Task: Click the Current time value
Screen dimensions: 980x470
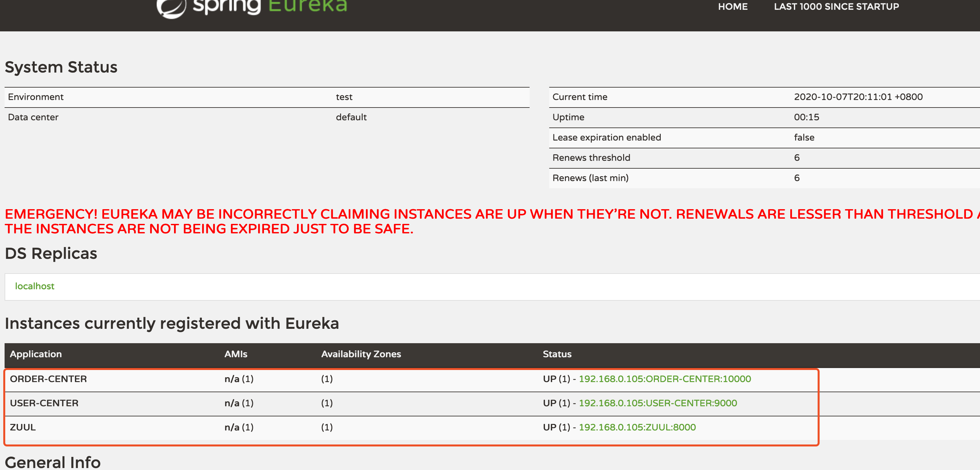Action: (858, 97)
